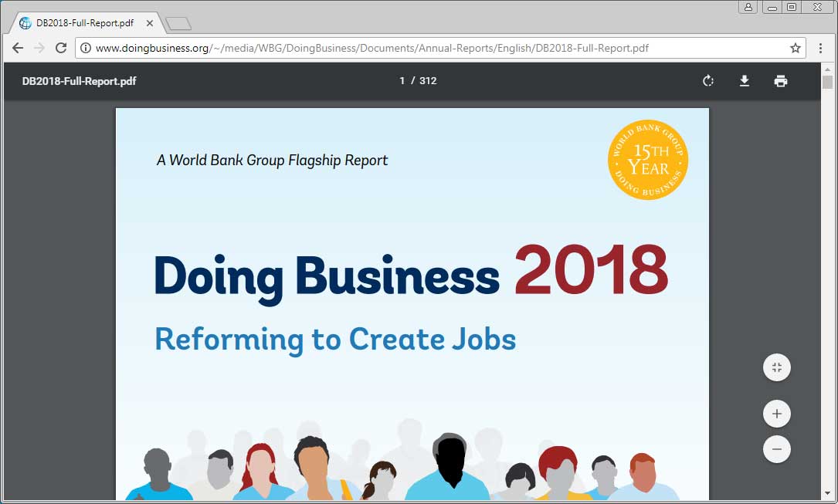The image size is (838, 504).
Task: Click the Doing Business 2018 title
Action: click(x=411, y=275)
